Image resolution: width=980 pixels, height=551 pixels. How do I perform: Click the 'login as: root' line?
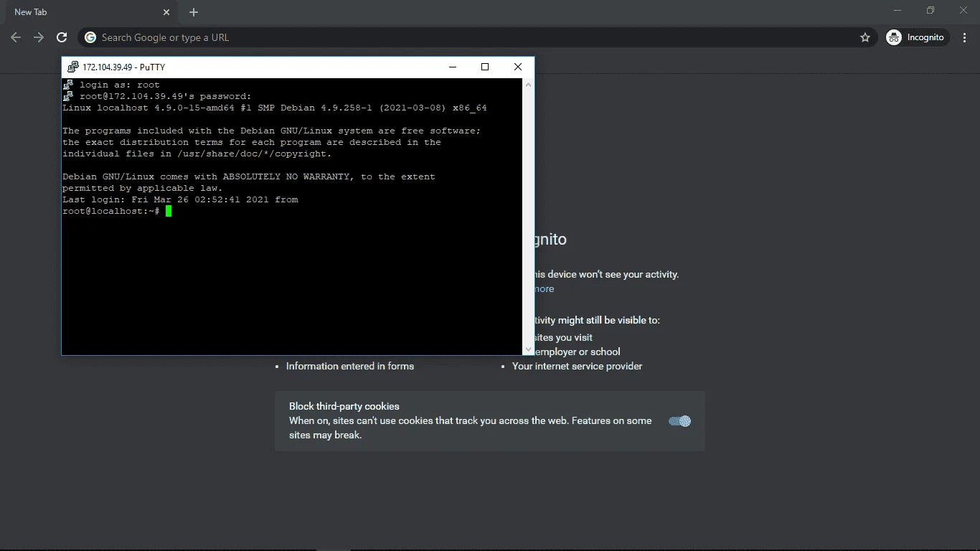coord(119,85)
